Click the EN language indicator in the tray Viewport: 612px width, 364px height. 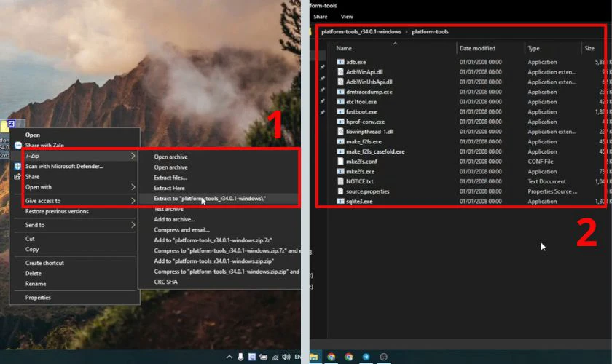(297, 357)
